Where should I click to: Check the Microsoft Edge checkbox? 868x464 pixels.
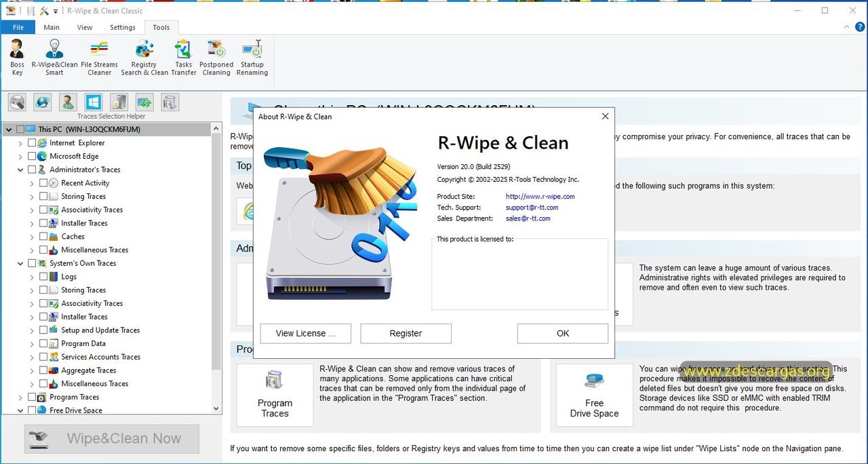(31, 156)
